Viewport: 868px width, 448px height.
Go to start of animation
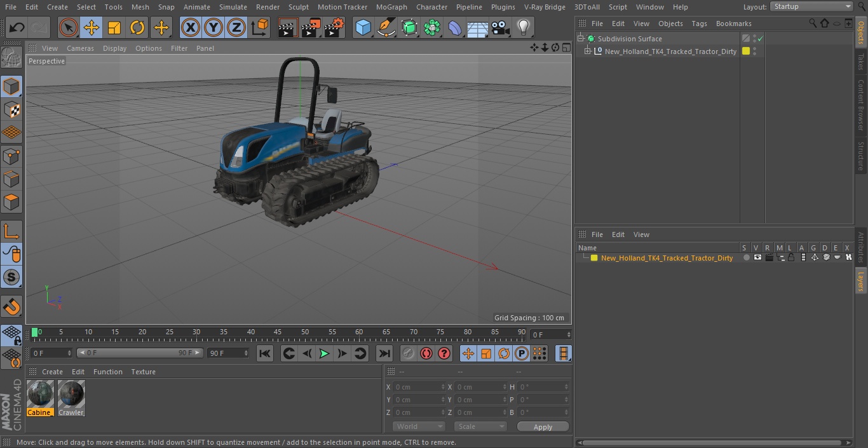click(265, 353)
